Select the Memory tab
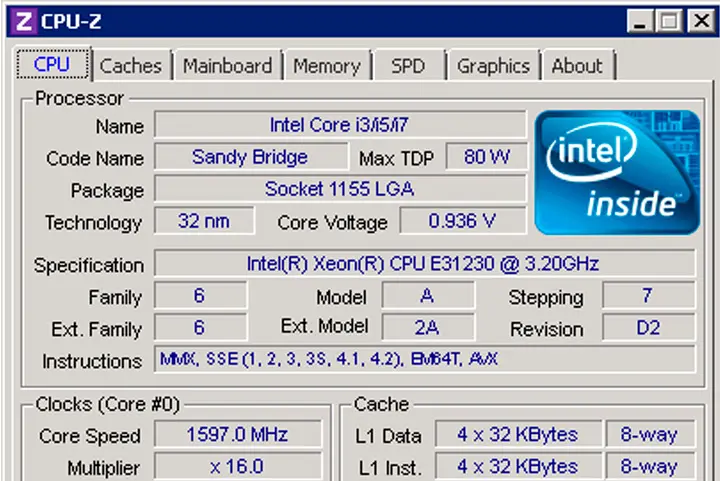Viewport: 720px width, 481px height. [327, 66]
